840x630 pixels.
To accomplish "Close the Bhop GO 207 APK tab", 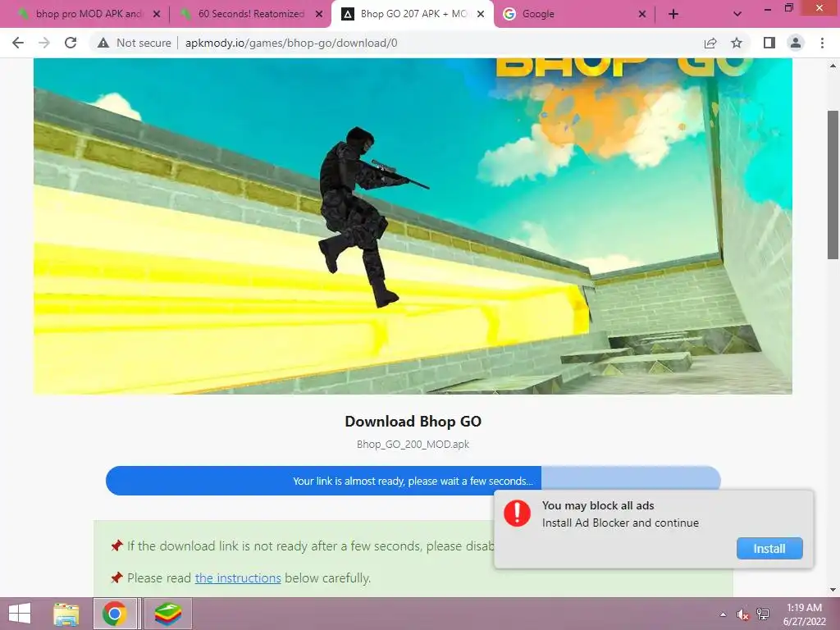I will (481, 14).
